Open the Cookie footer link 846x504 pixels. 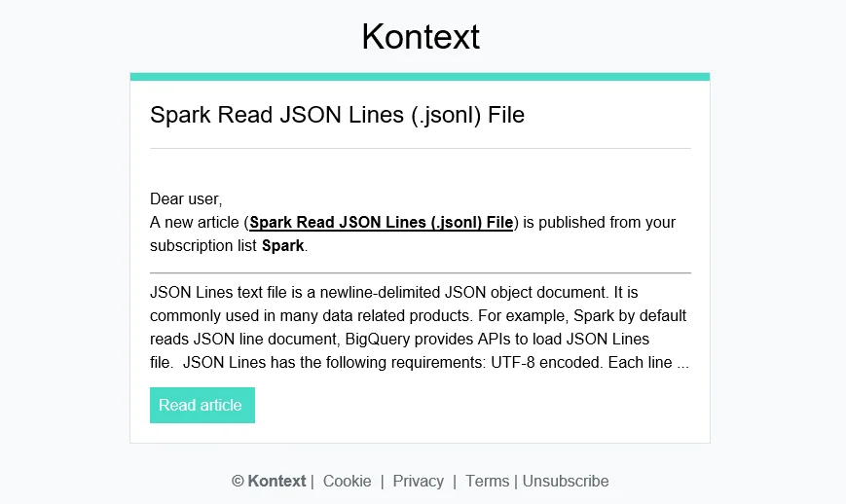(347, 481)
